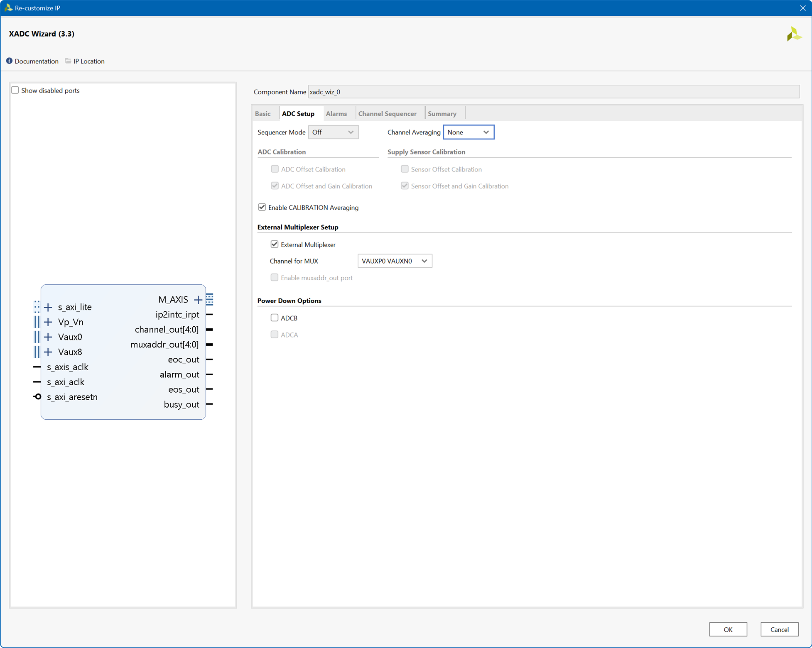
Task: Click the s_axis_aclk port label
Action: (68, 367)
